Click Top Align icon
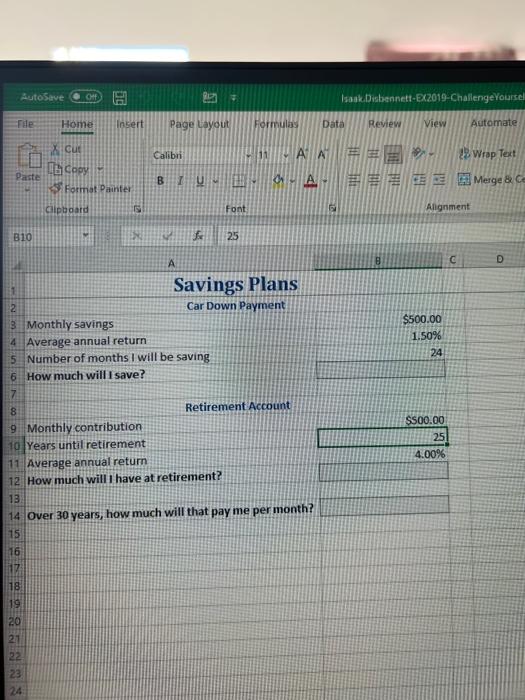The height and width of the screenshot is (700, 525). [x=354, y=153]
